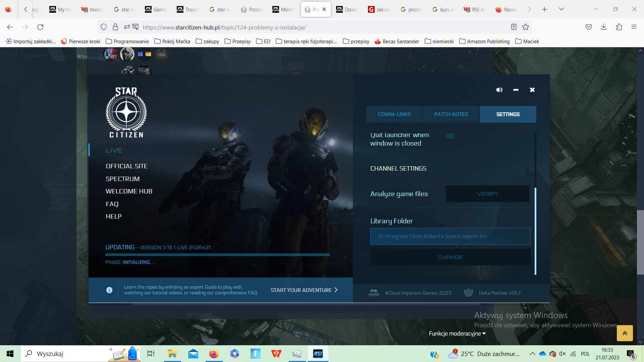Open the OFFICIAL SITE link
Image resolution: width=644 pixels, height=362 pixels.
tap(126, 166)
